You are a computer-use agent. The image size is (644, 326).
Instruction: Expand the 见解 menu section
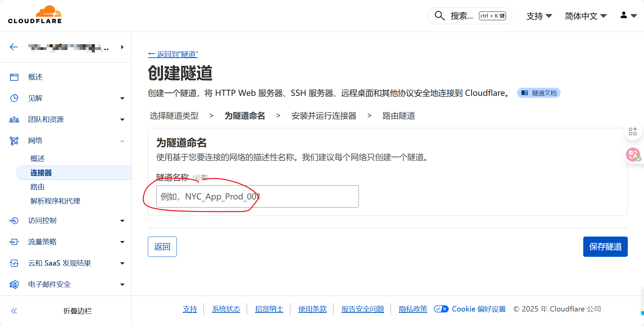(122, 99)
